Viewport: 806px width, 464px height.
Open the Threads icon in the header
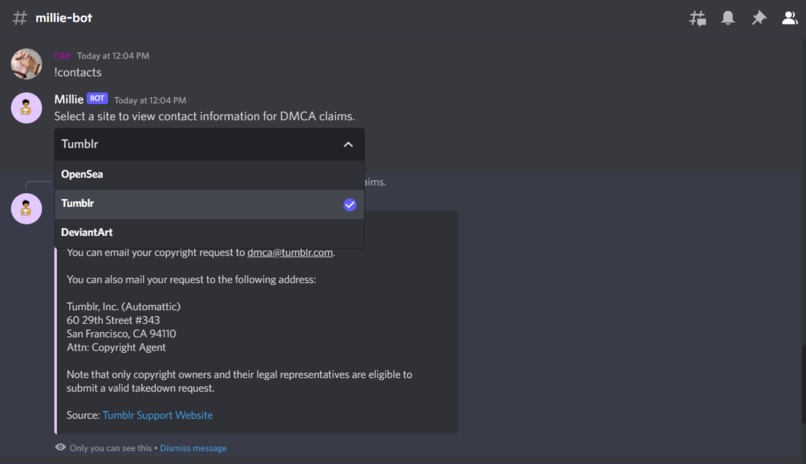(698, 18)
